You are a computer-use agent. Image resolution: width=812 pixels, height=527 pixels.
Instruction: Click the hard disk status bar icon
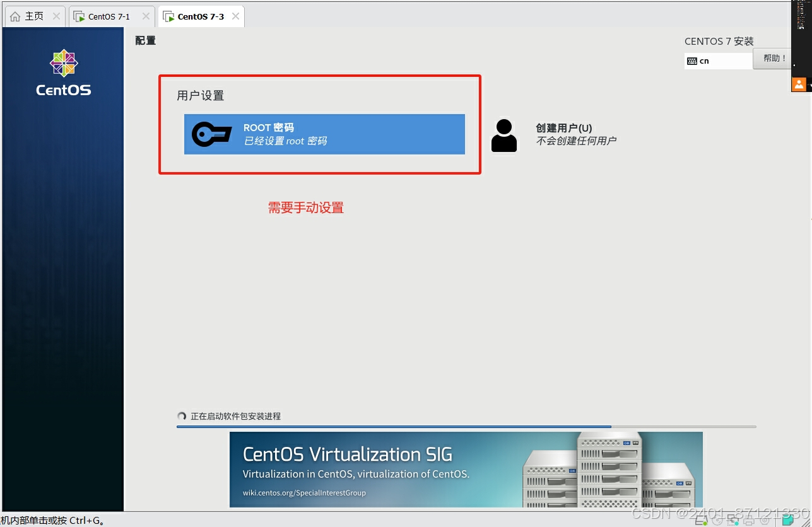(x=701, y=520)
